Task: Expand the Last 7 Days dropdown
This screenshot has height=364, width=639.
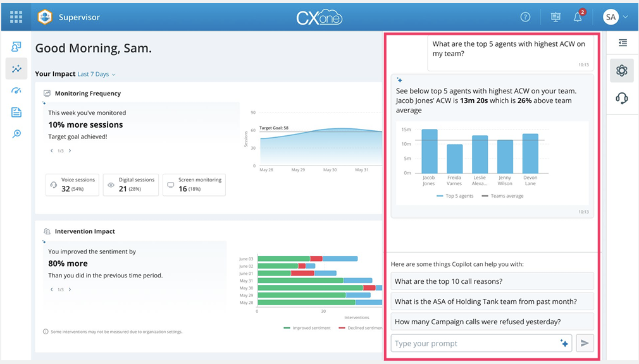Action: click(x=96, y=75)
